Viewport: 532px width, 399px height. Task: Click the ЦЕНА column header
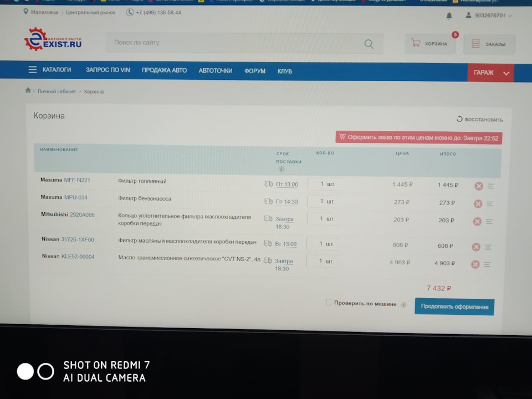click(402, 154)
